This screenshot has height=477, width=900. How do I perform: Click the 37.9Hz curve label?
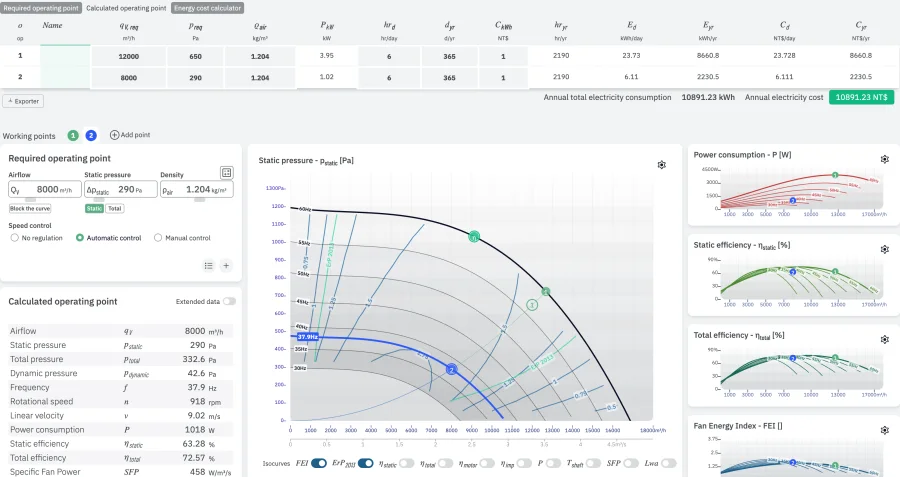pos(308,337)
